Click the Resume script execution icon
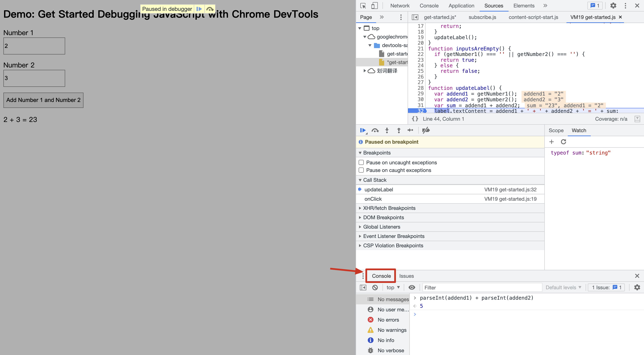The image size is (644, 355). pyautogui.click(x=363, y=130)
